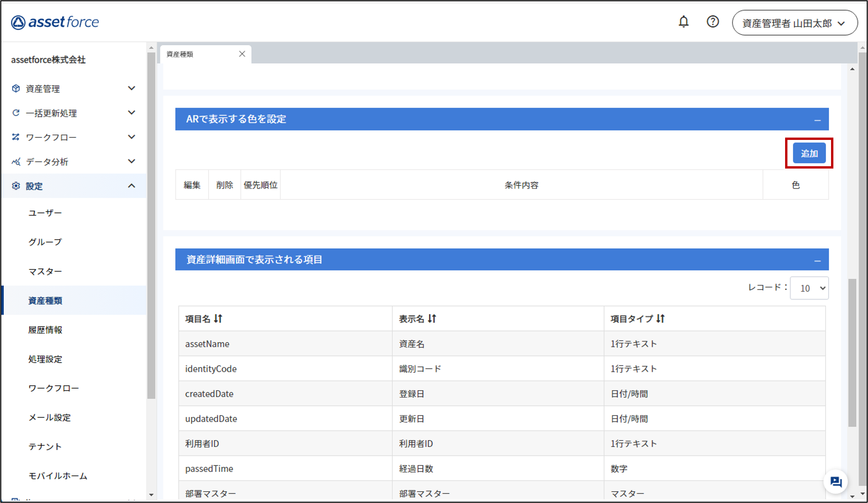This screenshot has width=868, height=503.
Task: Click the 利用者ID item name cell
Action: (x=285, y=444)
